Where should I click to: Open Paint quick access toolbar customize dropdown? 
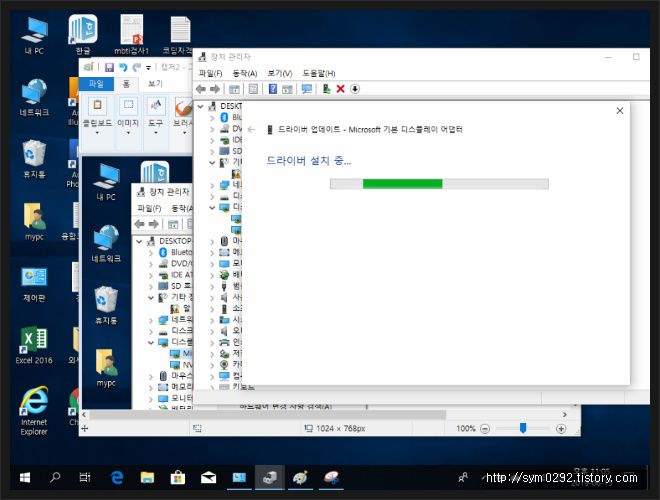tap(148, 68)
